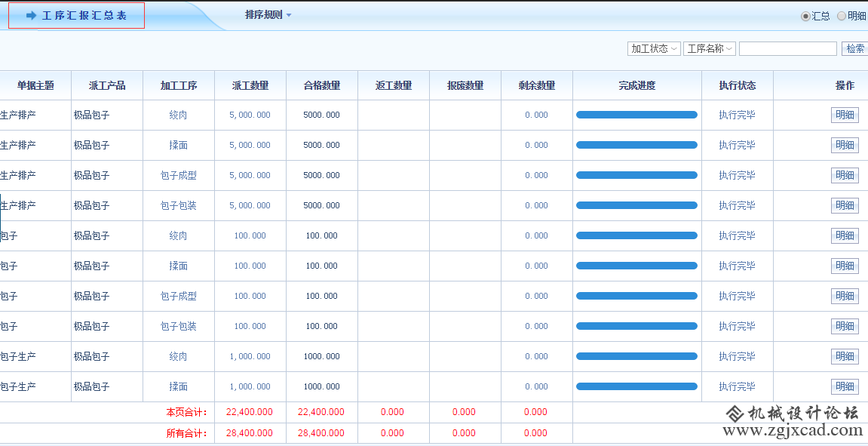The height and width of the screenshot is (446, 868).
Task: Click the 剩余数量 column header
Action: [537, 85]
